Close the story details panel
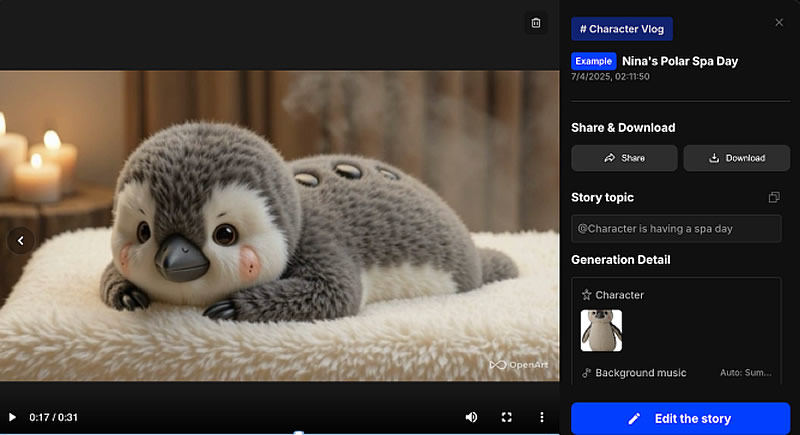This screenshot has width=800, height=435. click(x=779, y=22)
